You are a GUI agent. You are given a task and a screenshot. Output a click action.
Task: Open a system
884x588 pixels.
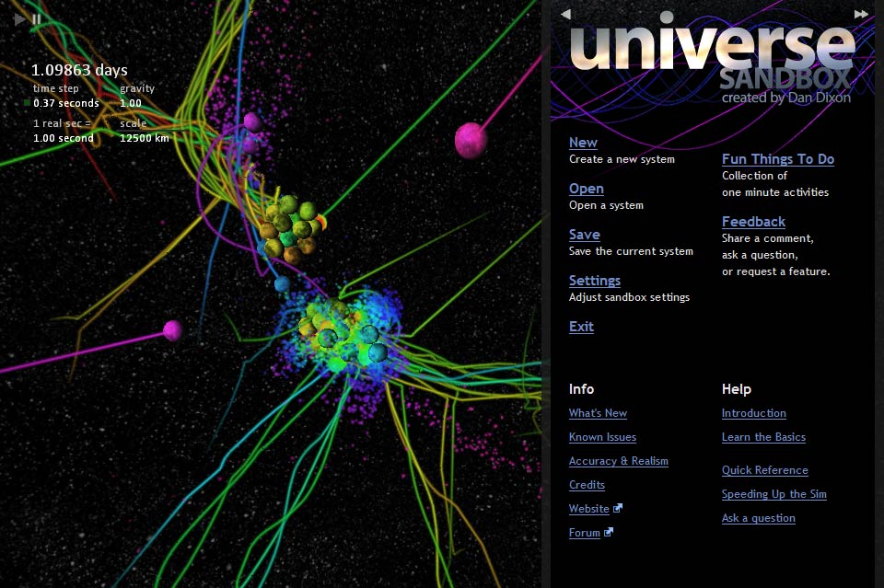(x=587, y=190)
